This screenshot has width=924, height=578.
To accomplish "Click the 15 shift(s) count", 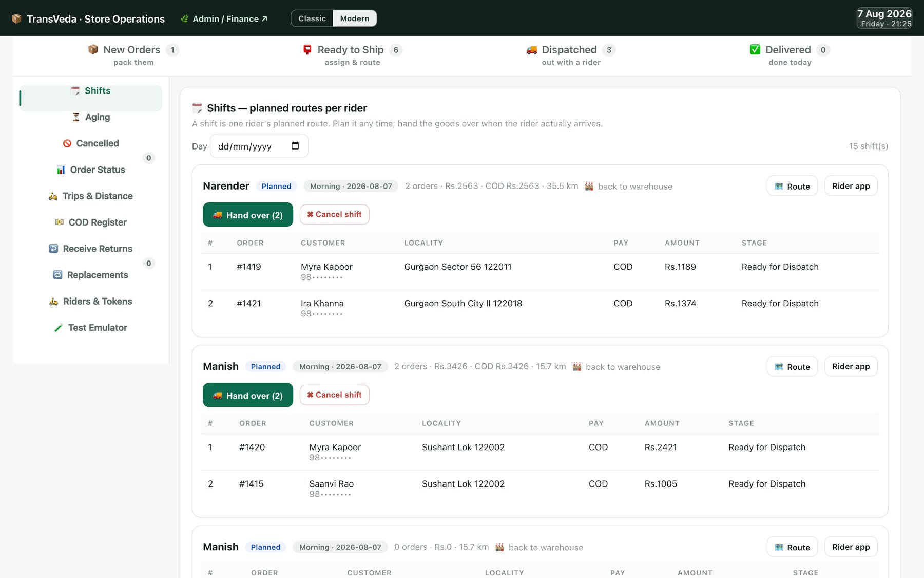I will tap(869, 146).
